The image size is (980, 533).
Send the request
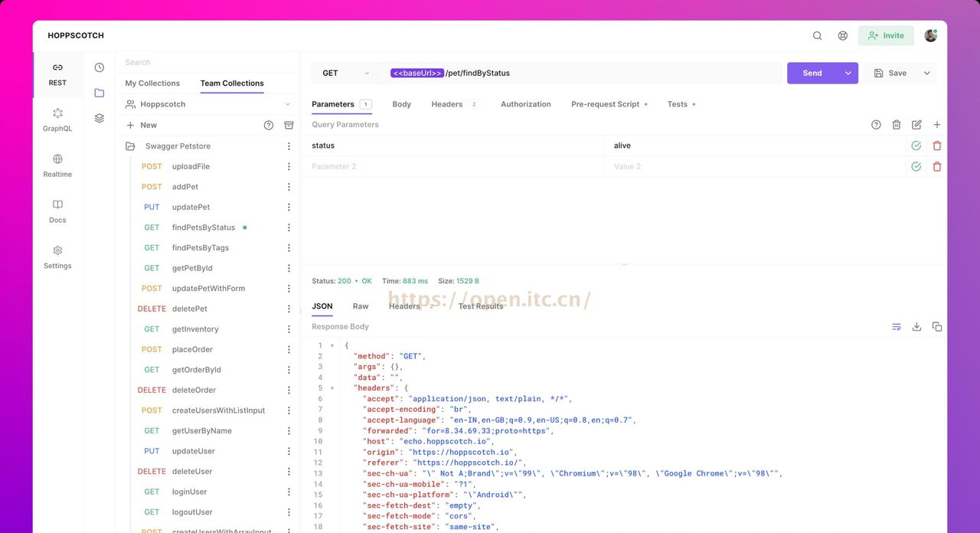pos(812,74)
